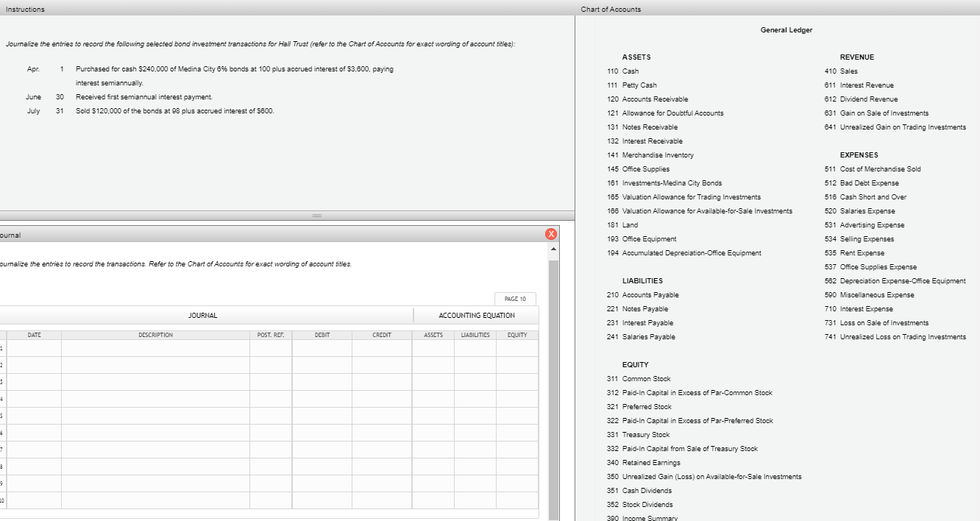Select account 331 Treasury Stock
Viewport: 980px width, 521px height.
(639, 435)
